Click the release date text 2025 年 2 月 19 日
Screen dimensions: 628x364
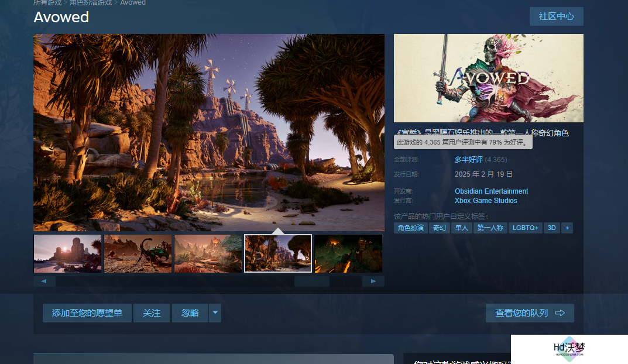point(483,174)
